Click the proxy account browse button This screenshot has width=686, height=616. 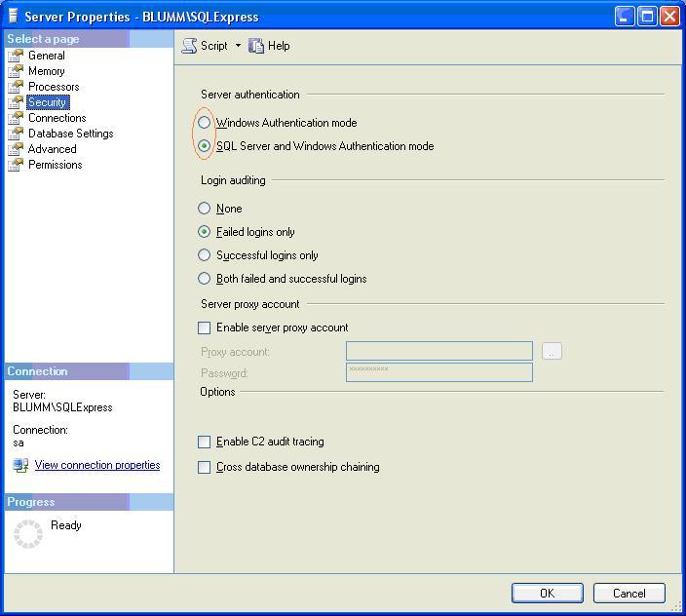[552, 351]
